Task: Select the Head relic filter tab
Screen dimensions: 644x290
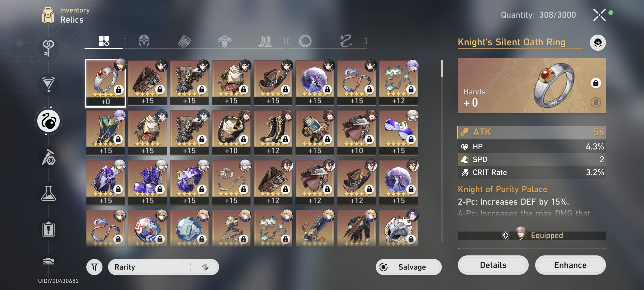Action: pyautogui.click(x=144, y=41)
